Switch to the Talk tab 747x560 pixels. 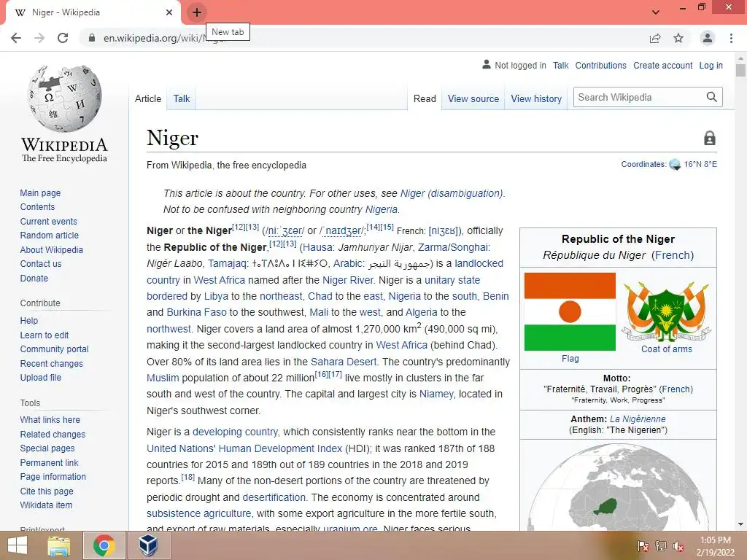(x=182, y=98)
